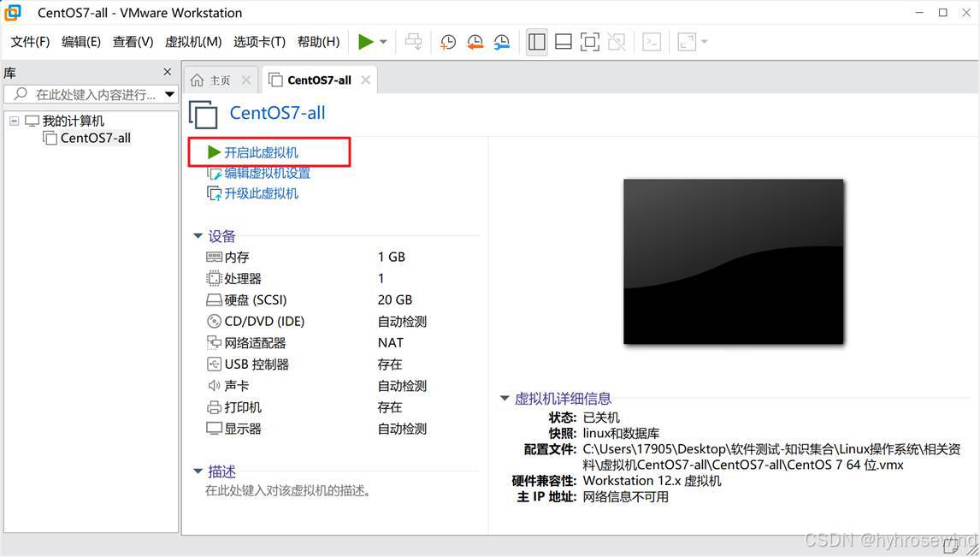Revert to snapshot using the orange arrow clock icon
980x557 pixels.
coord(475,42)
